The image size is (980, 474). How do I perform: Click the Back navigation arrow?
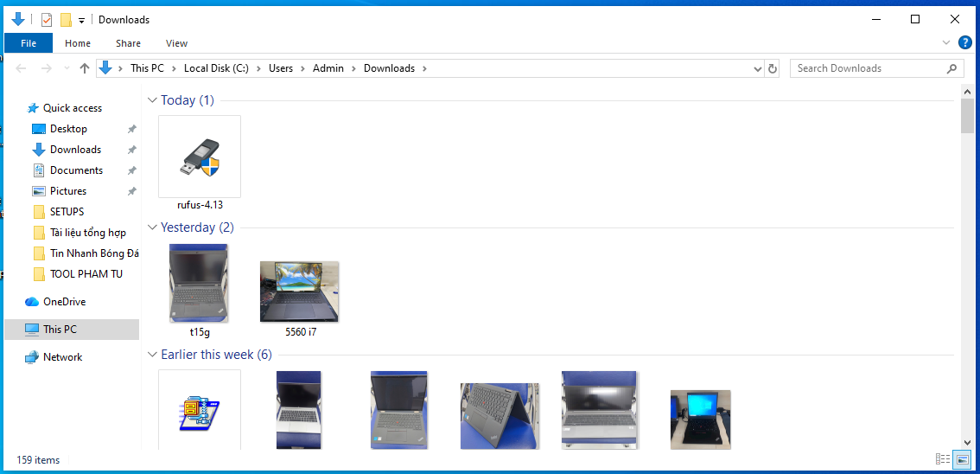tap(22, 68)
